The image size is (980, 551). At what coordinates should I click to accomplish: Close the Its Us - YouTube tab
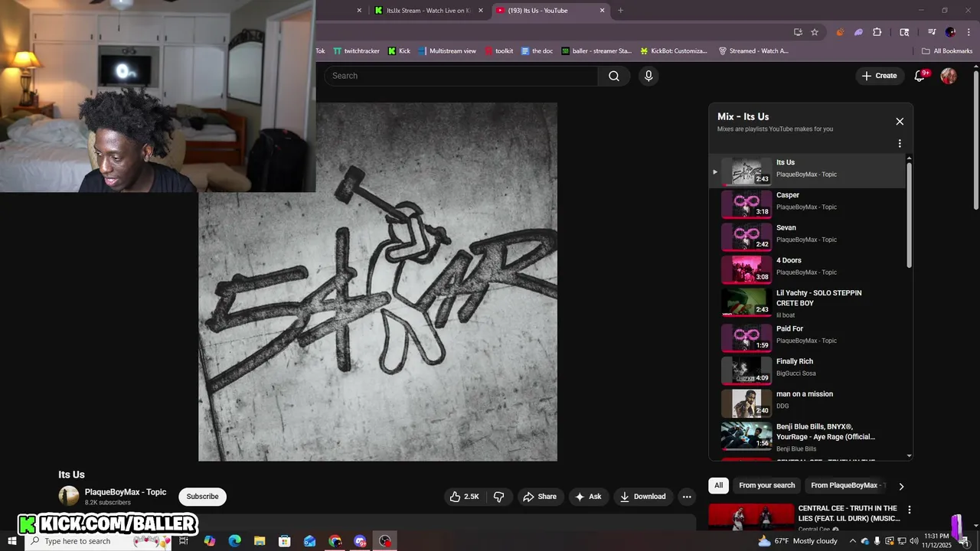[x=602, y=11]
